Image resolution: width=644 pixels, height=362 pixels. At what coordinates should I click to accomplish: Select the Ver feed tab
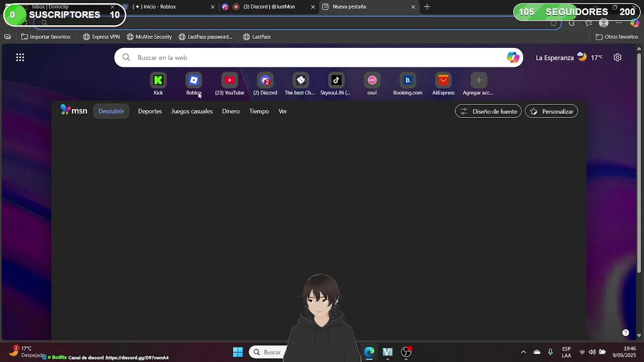click(x=283, y=111)
